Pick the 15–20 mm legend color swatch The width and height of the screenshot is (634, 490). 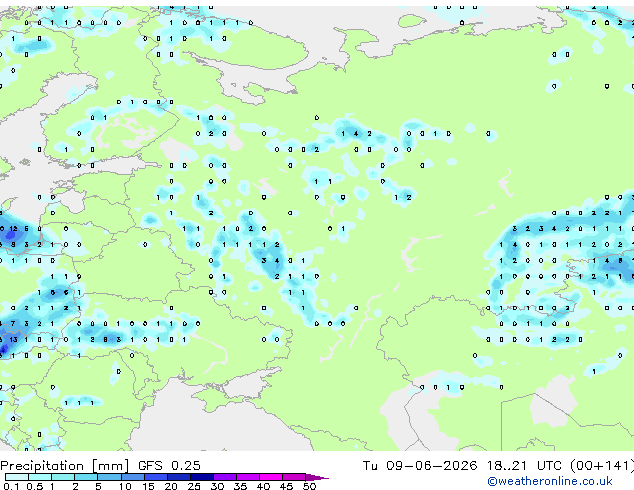pos(155,477)
